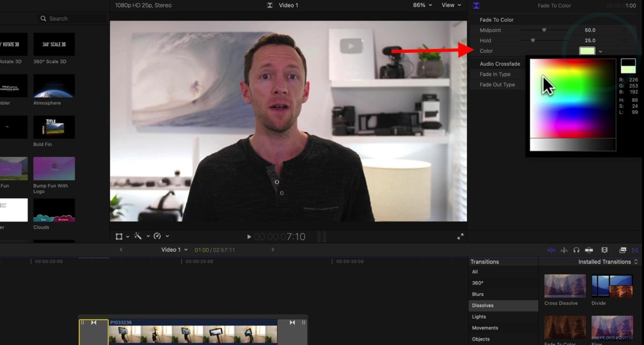
Task: Click the Midpoint value 50.0
Action: coord(590,30)
